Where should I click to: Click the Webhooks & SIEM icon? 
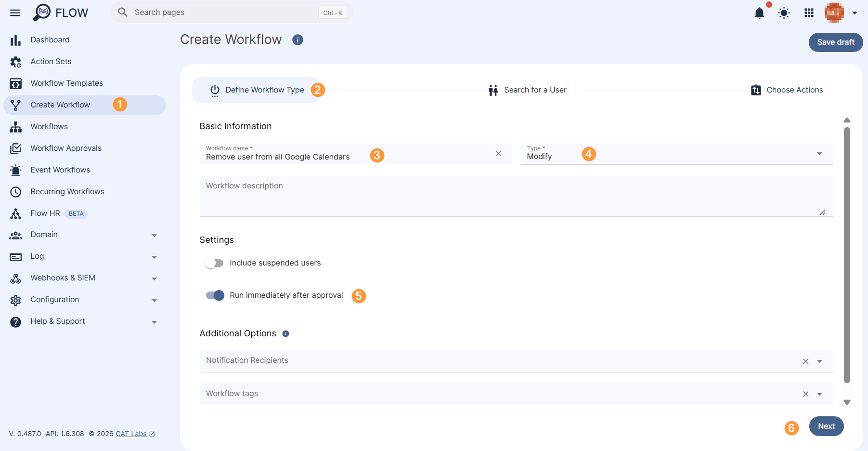click(x=16, y=279)
